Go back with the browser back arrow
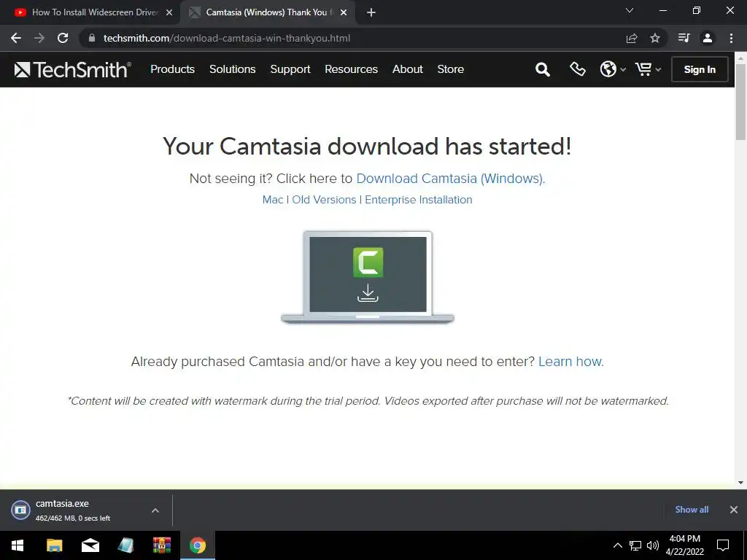Viewport: 747px width, 560px height. click(16, 38)
